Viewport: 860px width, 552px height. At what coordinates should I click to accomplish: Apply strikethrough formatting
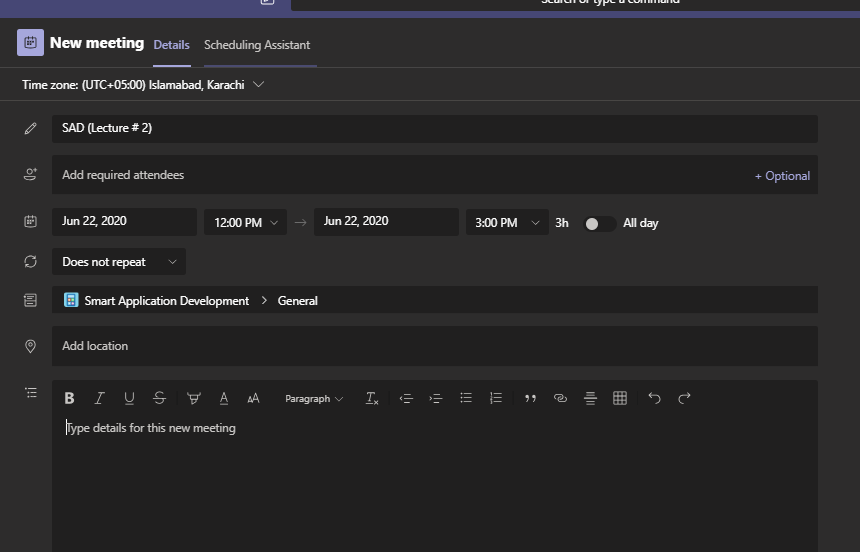pos(159,398)
